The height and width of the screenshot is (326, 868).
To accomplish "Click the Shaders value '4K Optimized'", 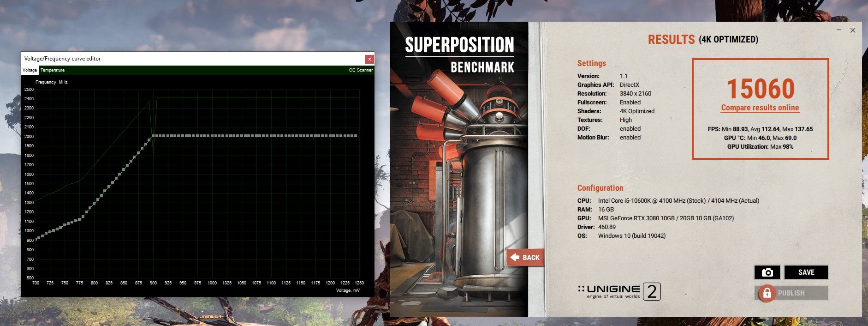I will (637, 111).
